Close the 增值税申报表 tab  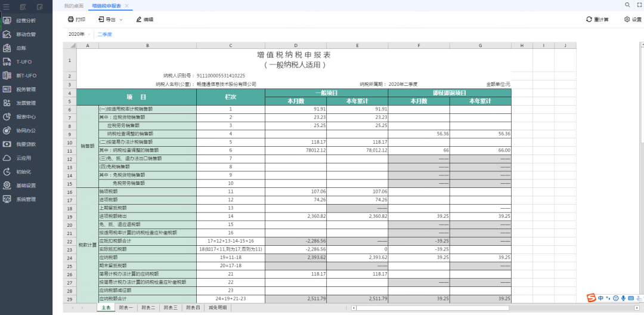(126, 5)
